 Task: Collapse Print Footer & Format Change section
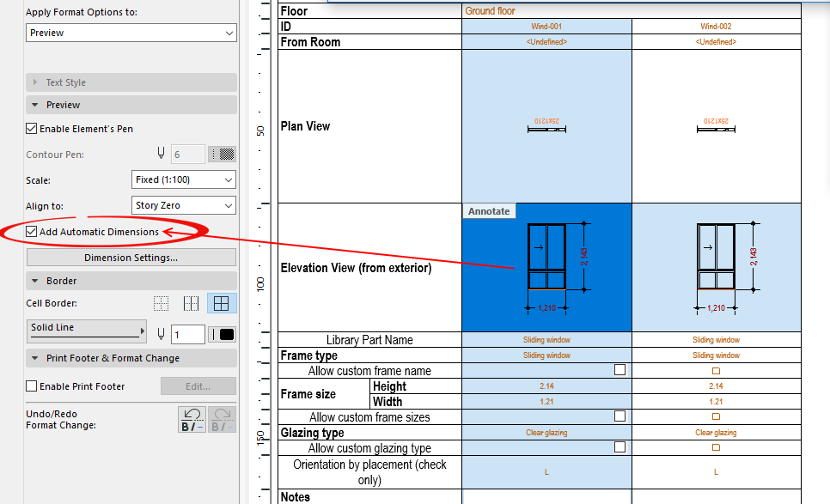pyautogui.click(x=131, y=358)
